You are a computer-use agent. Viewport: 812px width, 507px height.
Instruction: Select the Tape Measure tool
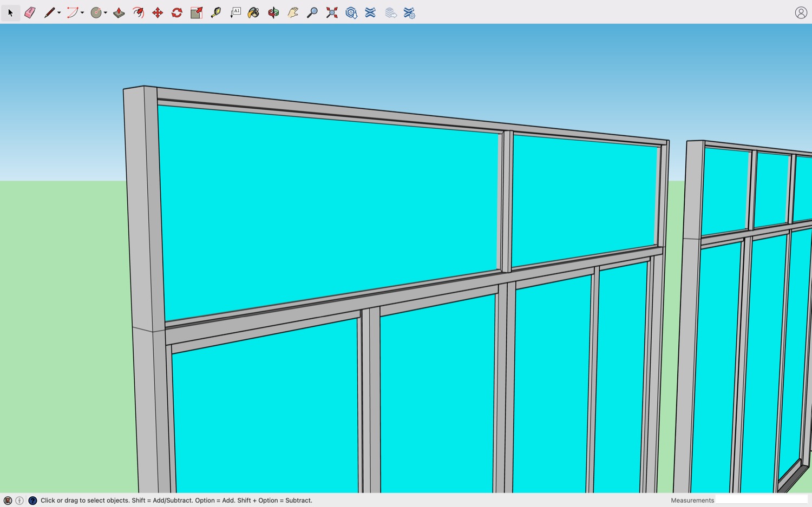click(216, 12)
